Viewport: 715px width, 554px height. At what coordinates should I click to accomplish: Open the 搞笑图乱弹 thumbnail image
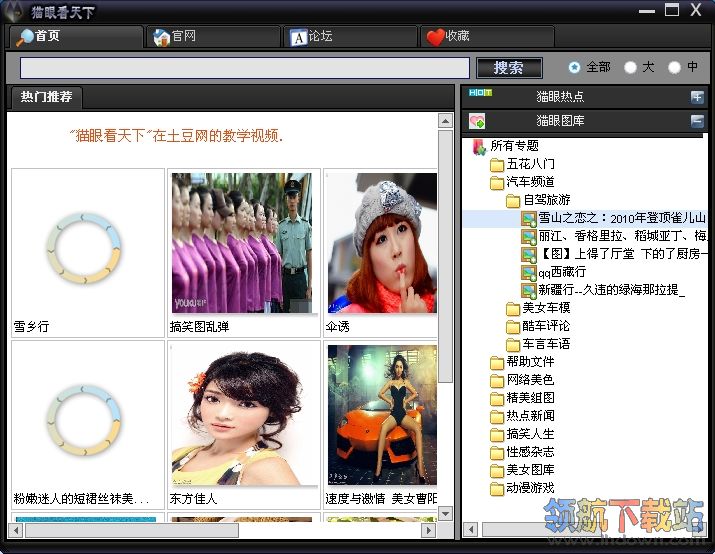242,243
